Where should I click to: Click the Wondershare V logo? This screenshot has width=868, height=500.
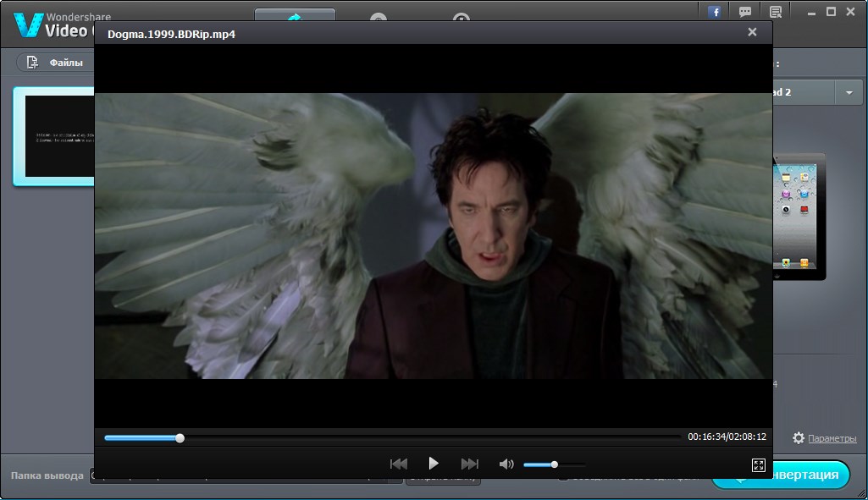tap(28, 25)
